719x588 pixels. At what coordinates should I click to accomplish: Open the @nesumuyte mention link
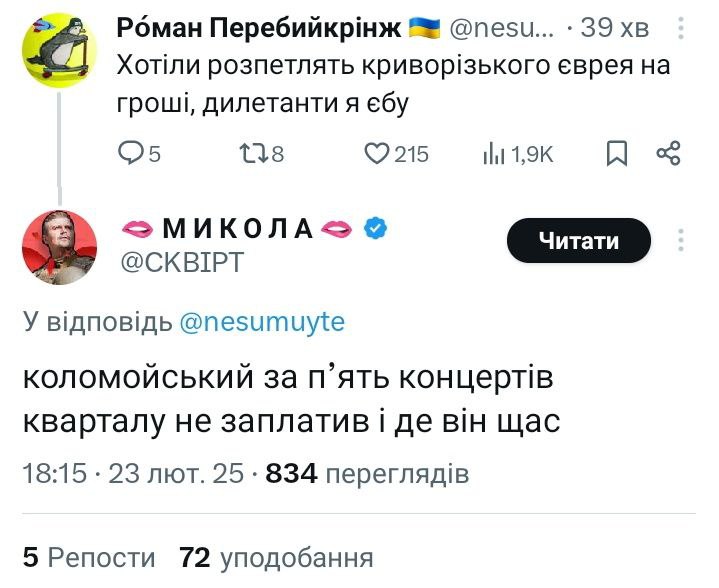coord(260,321)
